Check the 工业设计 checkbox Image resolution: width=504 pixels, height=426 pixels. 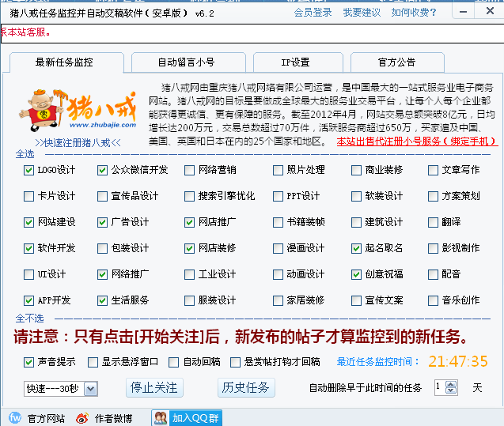tap(189, 274)
